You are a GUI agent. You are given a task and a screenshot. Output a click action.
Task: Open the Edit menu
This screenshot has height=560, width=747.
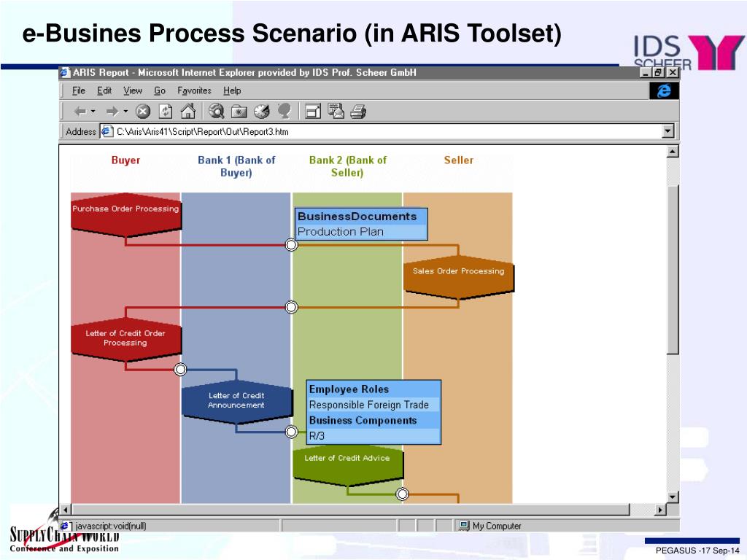point(104,90)
